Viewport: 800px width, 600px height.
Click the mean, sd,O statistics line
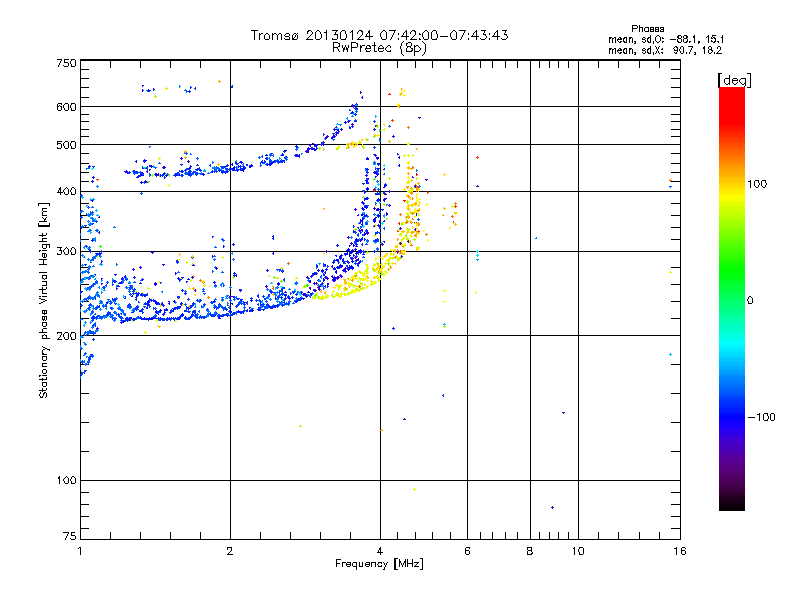click(665, 39)
